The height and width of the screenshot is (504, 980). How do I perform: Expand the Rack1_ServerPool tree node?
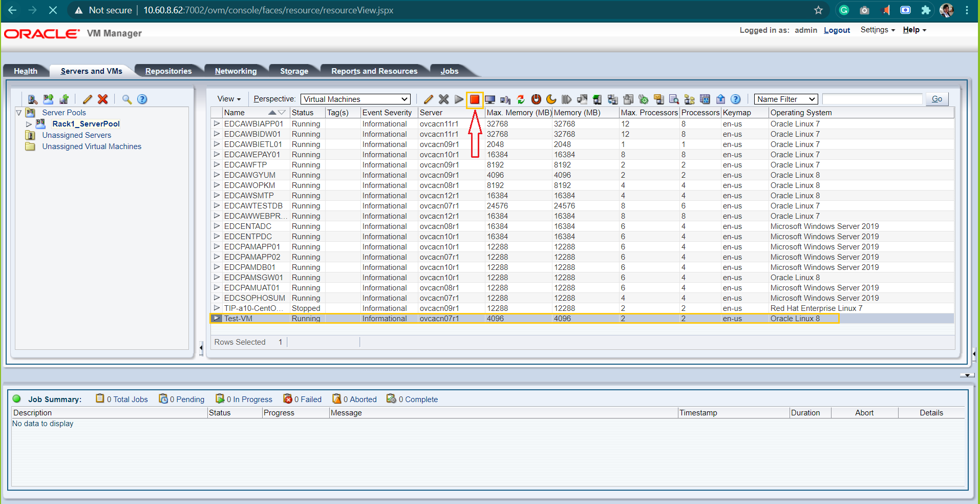[x=29, y=124]
